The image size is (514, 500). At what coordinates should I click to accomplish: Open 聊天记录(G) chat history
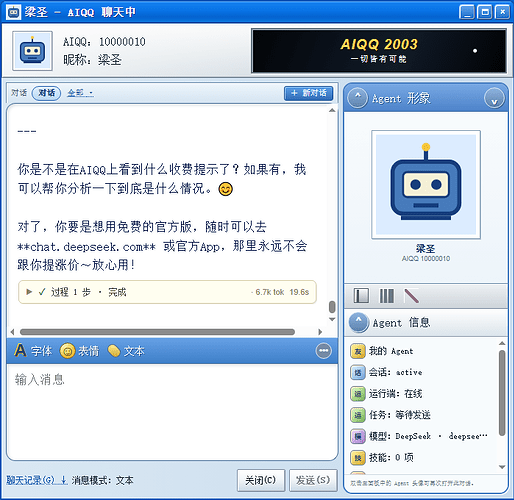point(37,480)
